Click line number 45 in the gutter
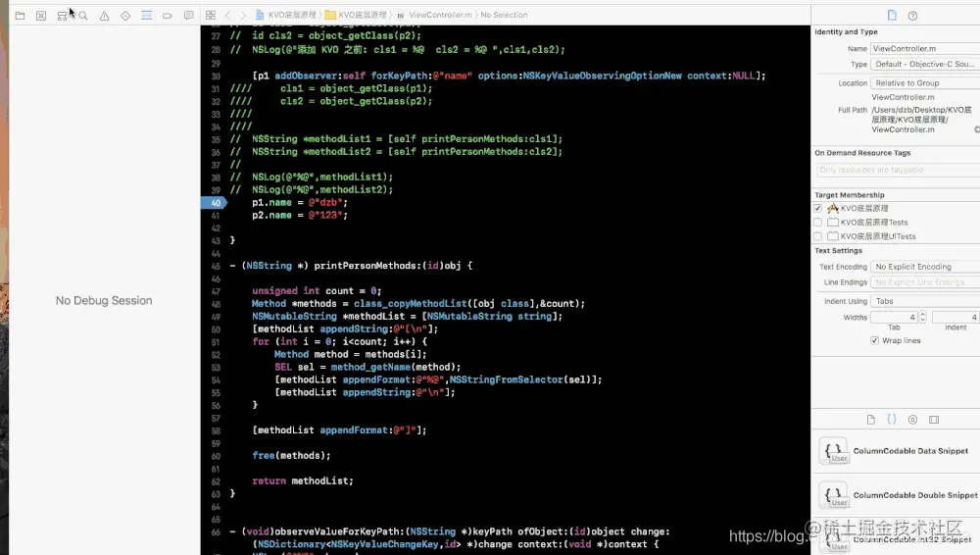980x555 pixels. click(216, 266)
